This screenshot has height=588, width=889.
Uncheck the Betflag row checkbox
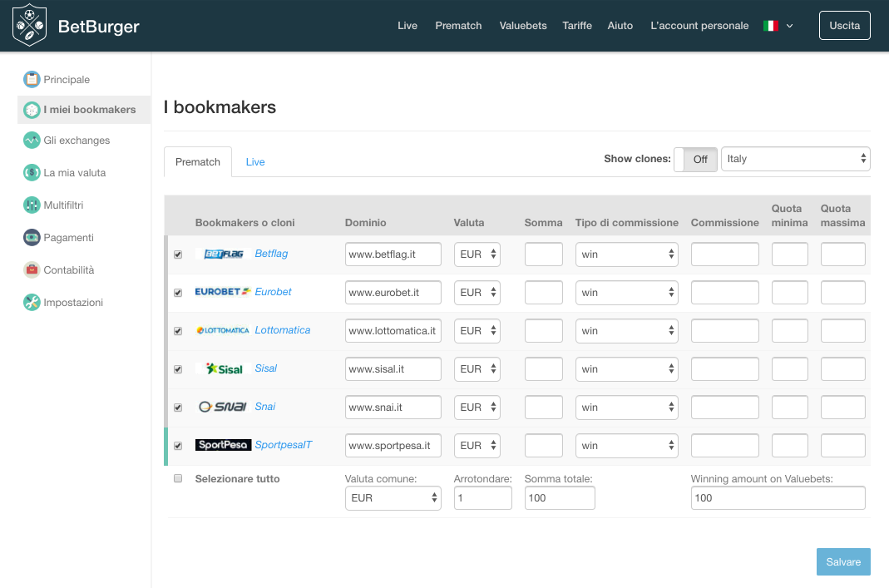pyautogui.click(x=178, y=254)
